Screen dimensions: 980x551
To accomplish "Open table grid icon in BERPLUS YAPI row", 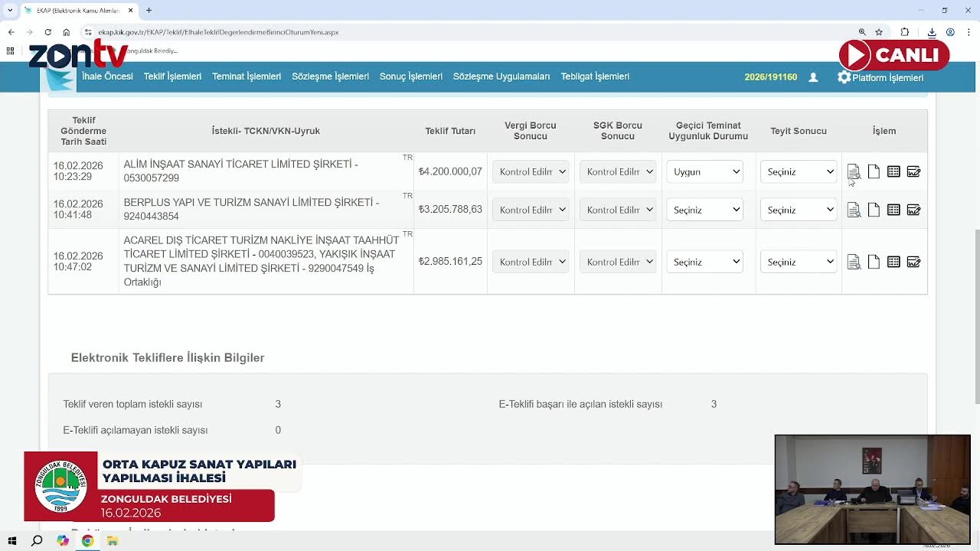I will [x=893, y=210].
